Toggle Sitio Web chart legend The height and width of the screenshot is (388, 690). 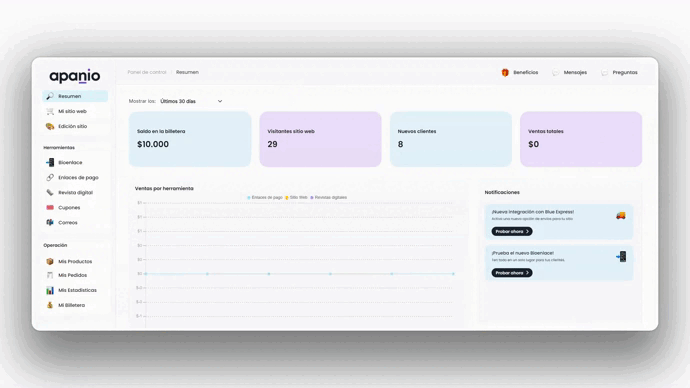pos(297,198)
